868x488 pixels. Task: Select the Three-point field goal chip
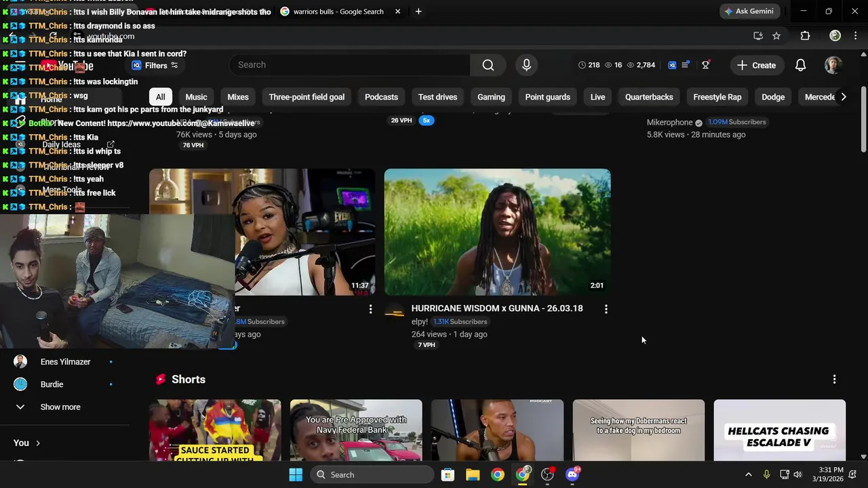307,97
